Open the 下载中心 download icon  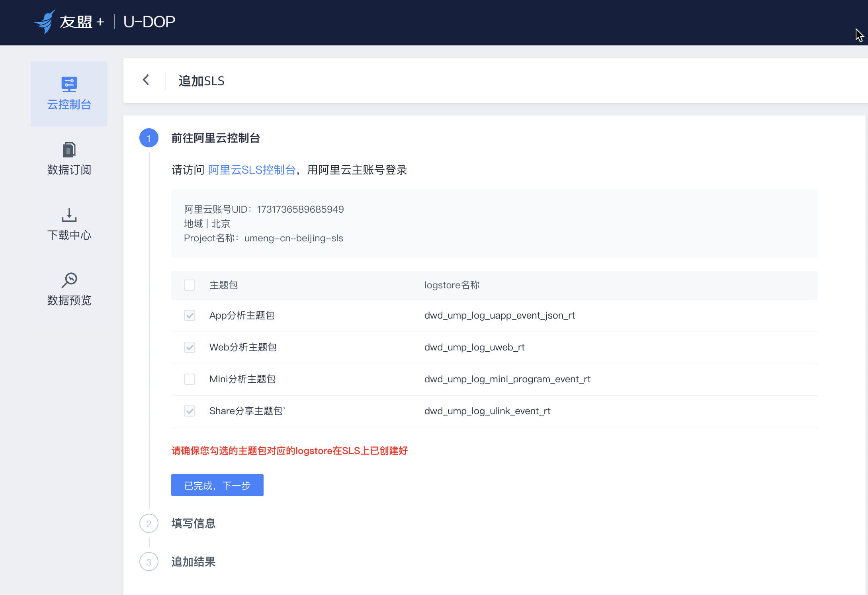pyautogui.click(x=69, y=215)
